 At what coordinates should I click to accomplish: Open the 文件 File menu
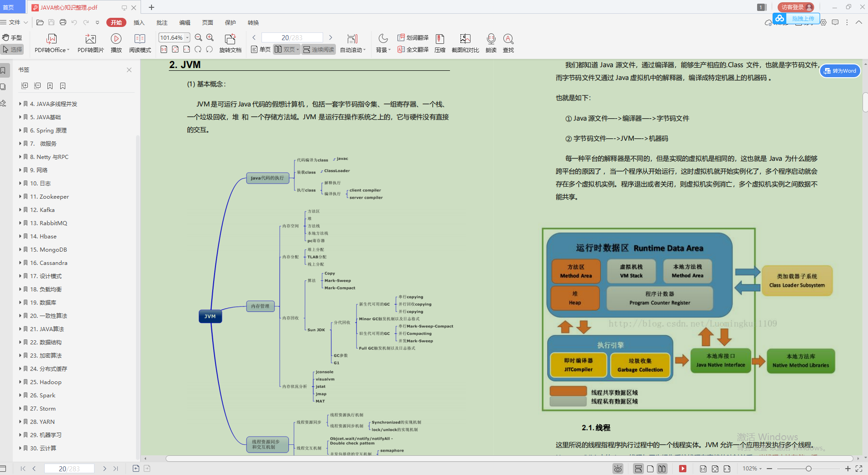(14, 22)
